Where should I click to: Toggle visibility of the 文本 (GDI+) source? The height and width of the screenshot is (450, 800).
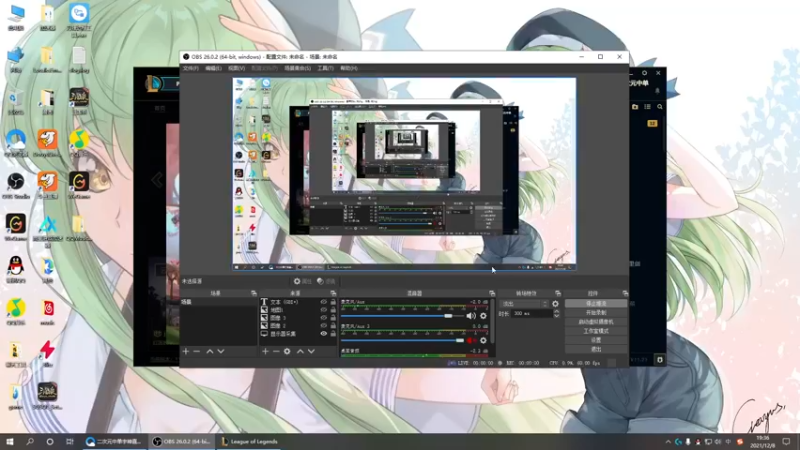click(x=323, y=302)
